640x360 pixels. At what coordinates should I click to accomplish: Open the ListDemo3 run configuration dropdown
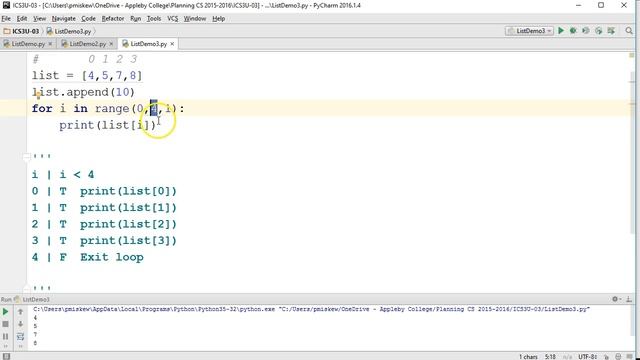529,31
